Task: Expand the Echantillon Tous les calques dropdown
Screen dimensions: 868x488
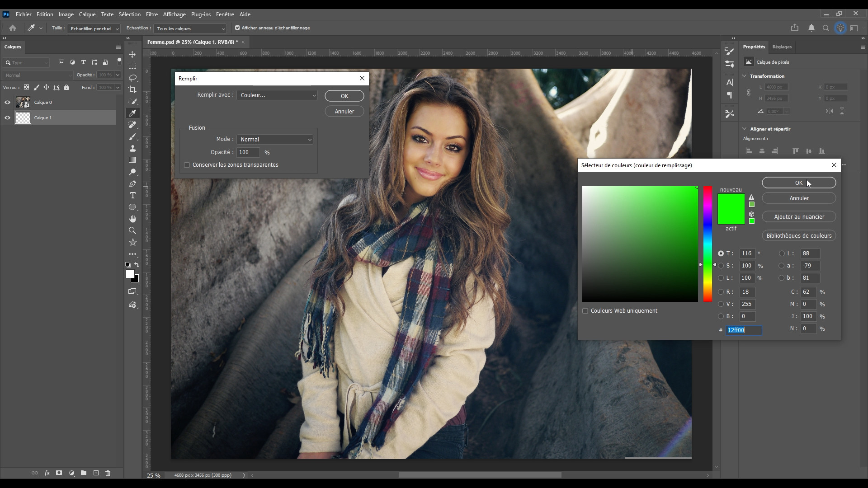Action: tap(190, 28)
